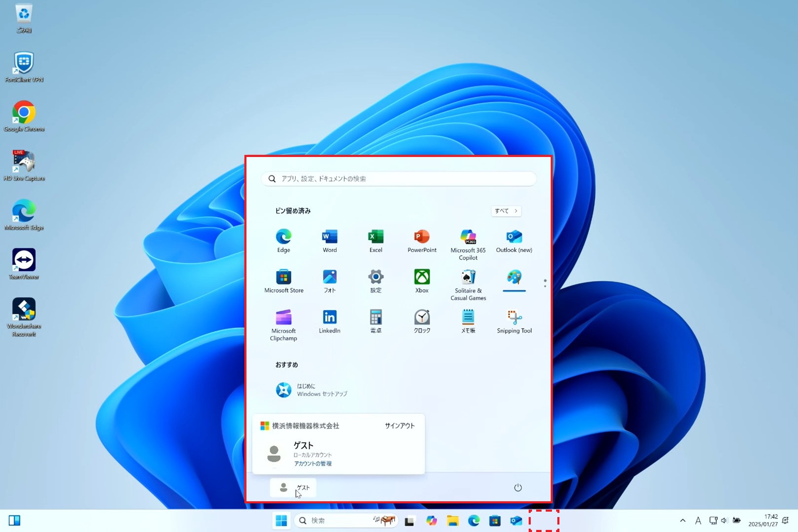Viewport: 798px width, 532px height.
Task: Open network display tray icon
Action: (713, 520)
